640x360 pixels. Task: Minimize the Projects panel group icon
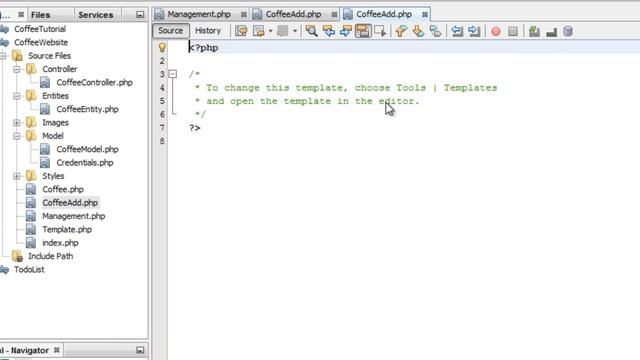point(140,15)
